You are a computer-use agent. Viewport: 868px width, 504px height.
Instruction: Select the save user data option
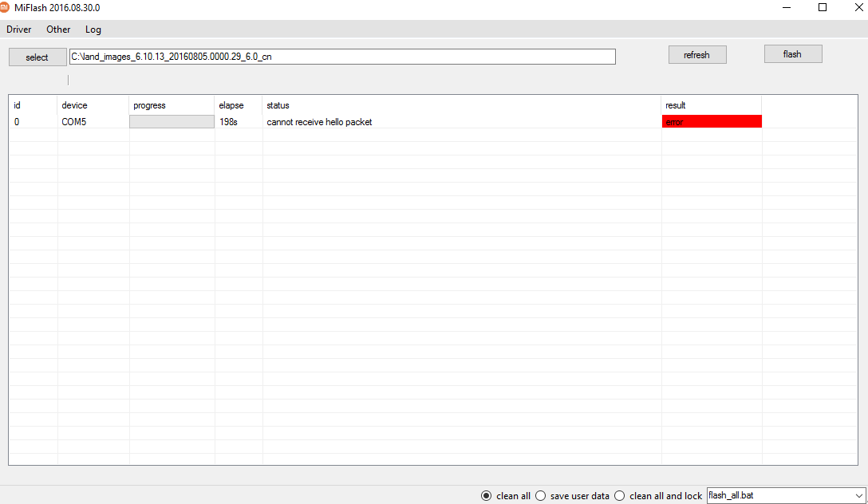pyautogui.click(x=572, y=496)
